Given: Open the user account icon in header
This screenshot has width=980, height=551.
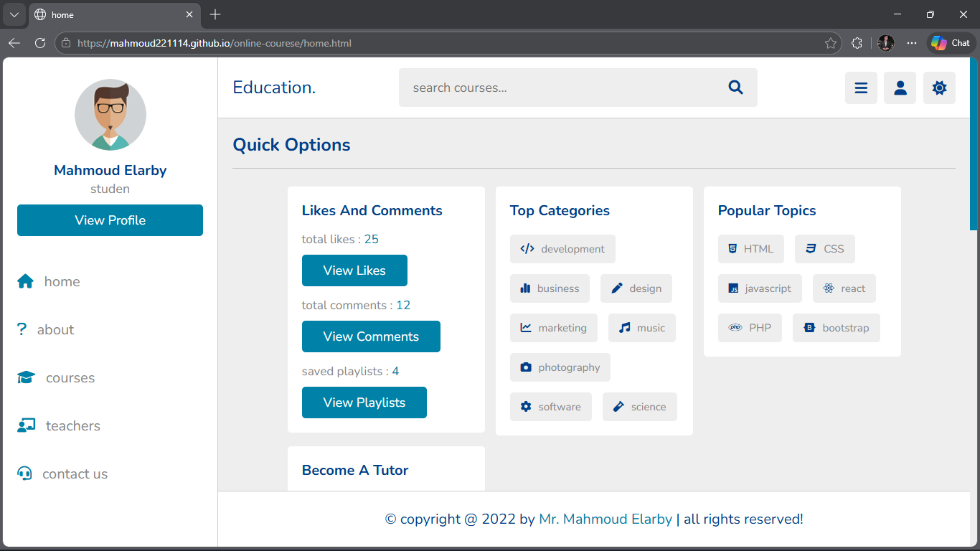Looking at the screenshot, I should pyautogui.click(x=900, y=87).
